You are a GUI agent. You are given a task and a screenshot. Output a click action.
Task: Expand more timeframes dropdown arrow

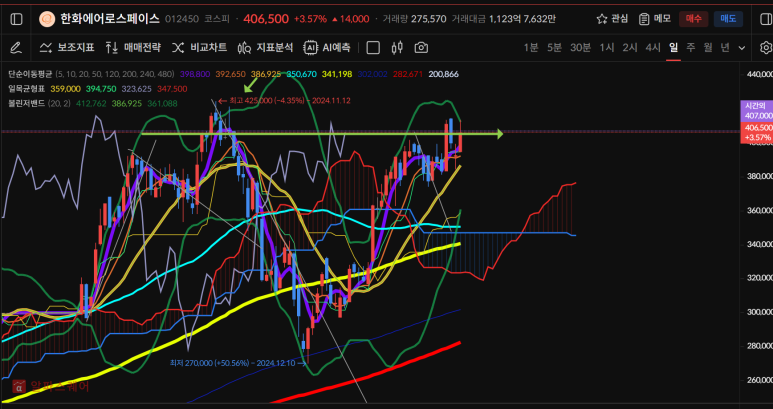pyautogui.click(x=742, y=48)
